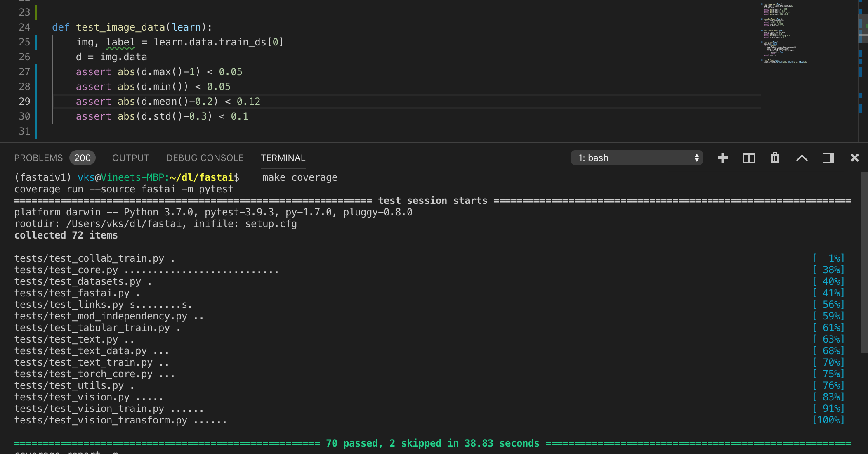Click the 'make coverage' command in the terminal
The width and height of the screenshot is (868, 454).
tap(300, 177)
